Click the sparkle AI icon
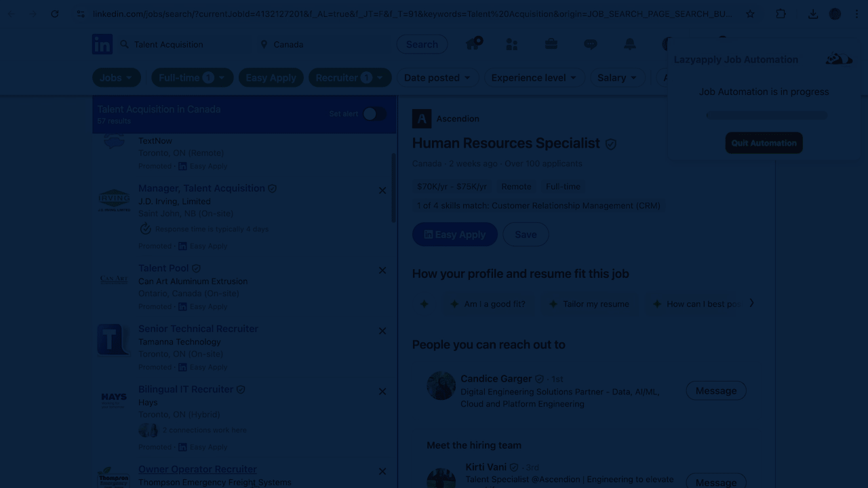 point(425,304)
